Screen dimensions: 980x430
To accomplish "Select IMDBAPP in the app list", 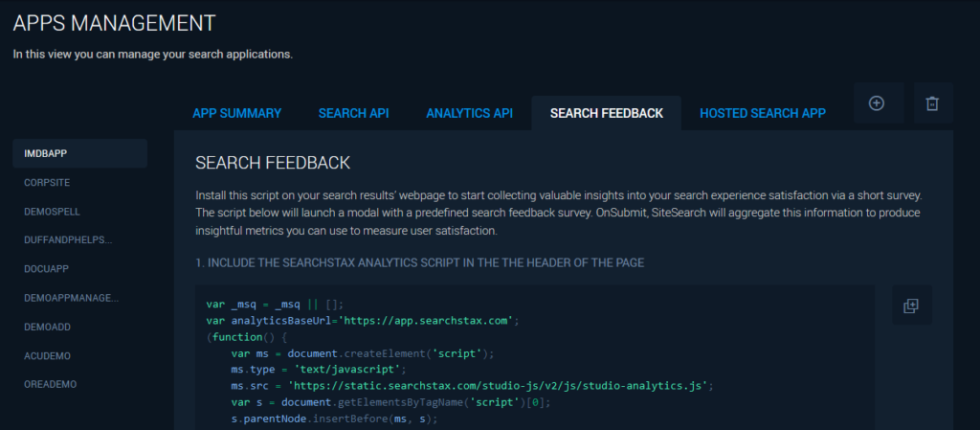I will [x=80, y=153].
